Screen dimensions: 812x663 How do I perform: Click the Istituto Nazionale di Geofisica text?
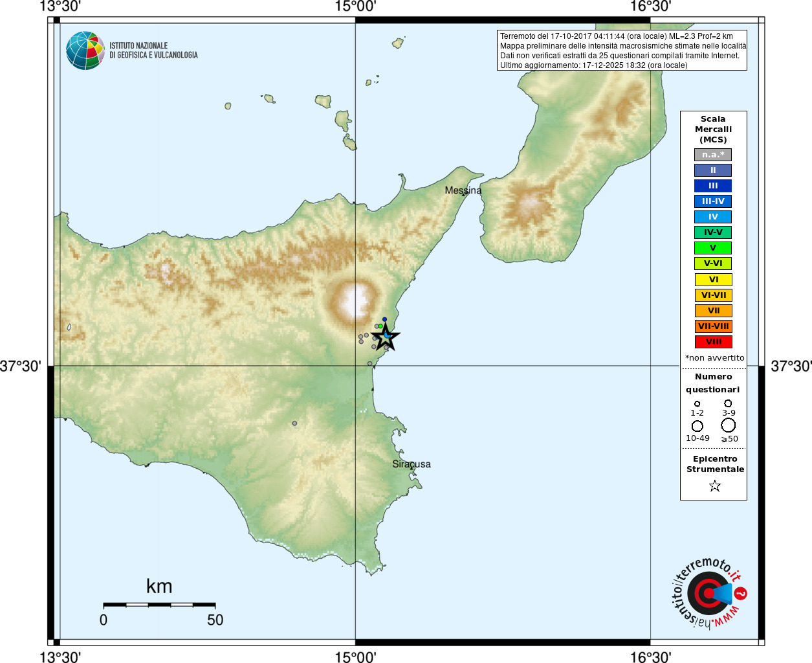point(153,51)
